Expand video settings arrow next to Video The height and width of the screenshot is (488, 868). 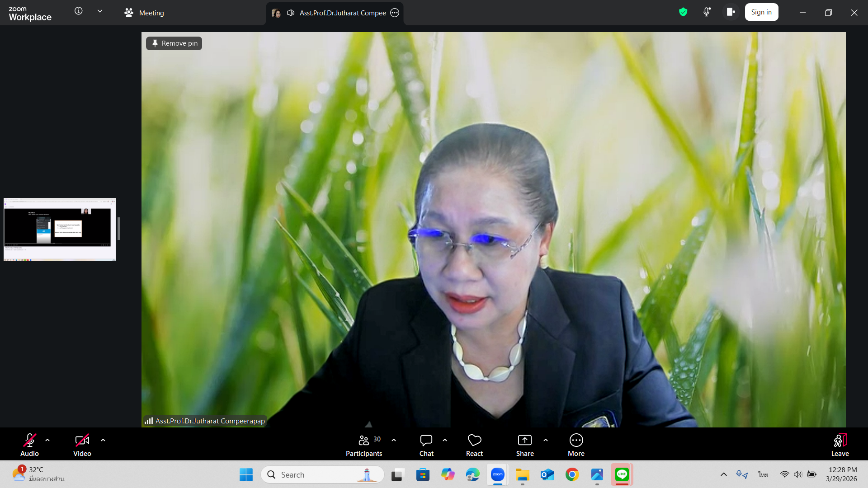(x=103, y=440)
